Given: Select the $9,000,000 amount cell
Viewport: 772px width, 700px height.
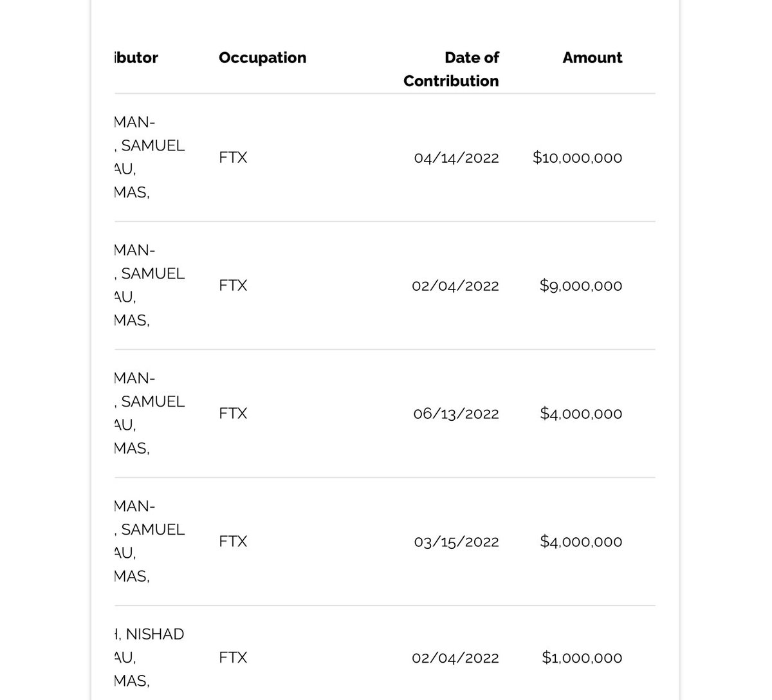Looking at the screenshot, I should tap(580, 286).
